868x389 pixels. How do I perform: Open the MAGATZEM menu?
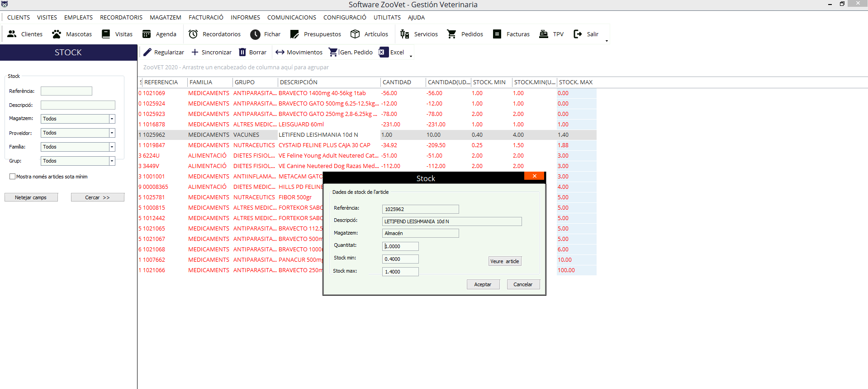pos(166,17)
